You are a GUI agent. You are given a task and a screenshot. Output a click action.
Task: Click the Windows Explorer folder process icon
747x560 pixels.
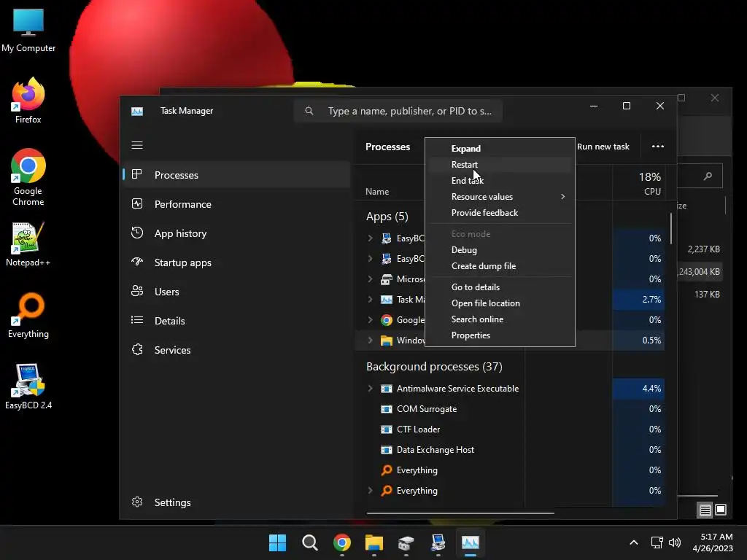[x=387, y=341]
